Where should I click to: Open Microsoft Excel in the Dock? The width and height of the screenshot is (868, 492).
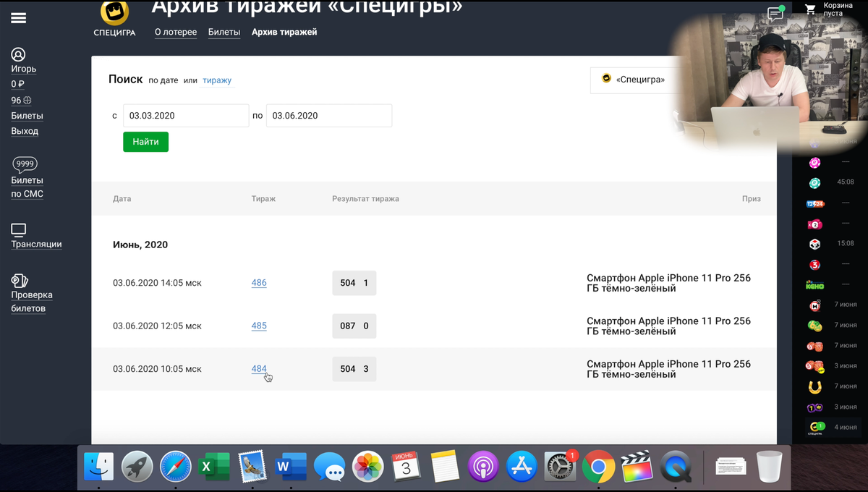(214, 467)
